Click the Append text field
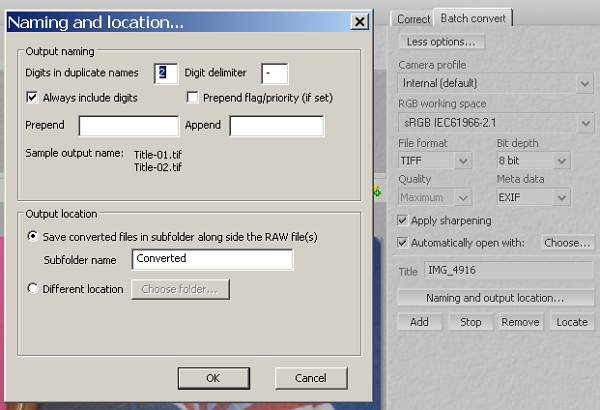This screenshot has height=410, width=600. tap(277, 126)
